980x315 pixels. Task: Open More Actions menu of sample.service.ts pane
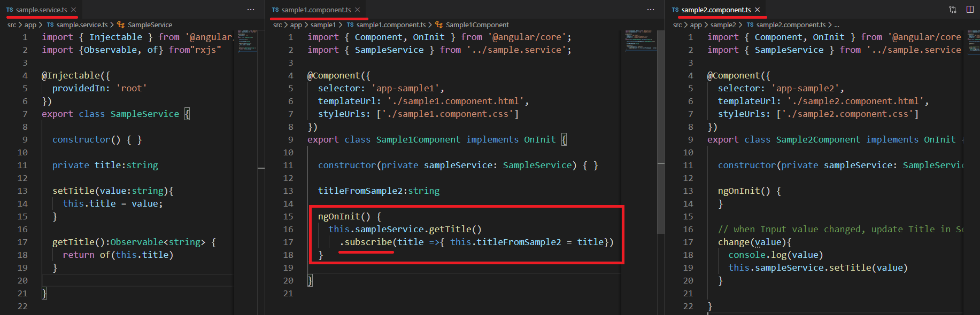pyautogui.click(x=251, y=10)
